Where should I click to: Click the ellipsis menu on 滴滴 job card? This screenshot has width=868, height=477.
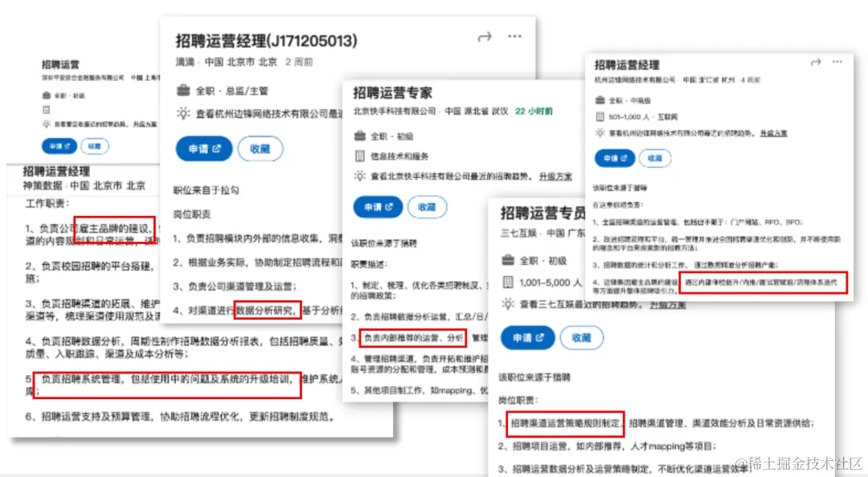point(513,36)
